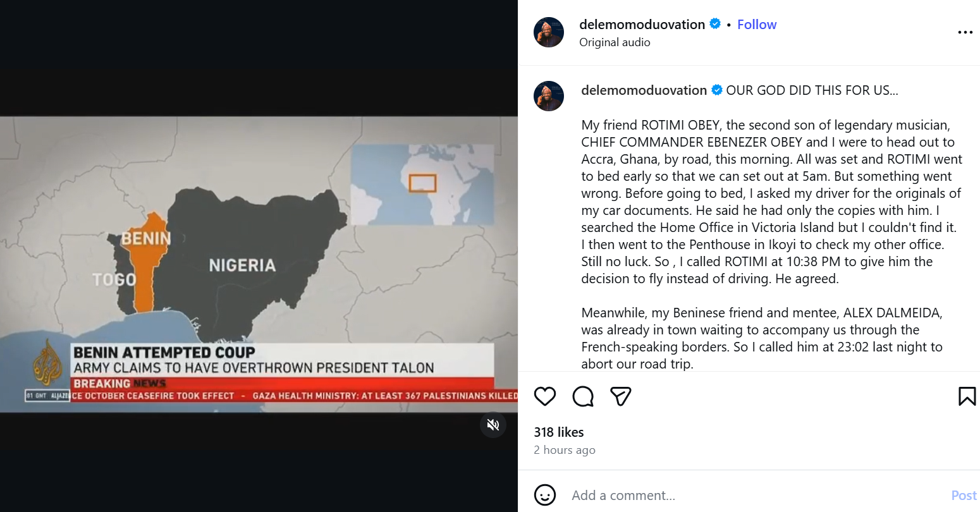Open comments via the speech bubble icon
The image size is (980, 512).
(x=582, y=396)
